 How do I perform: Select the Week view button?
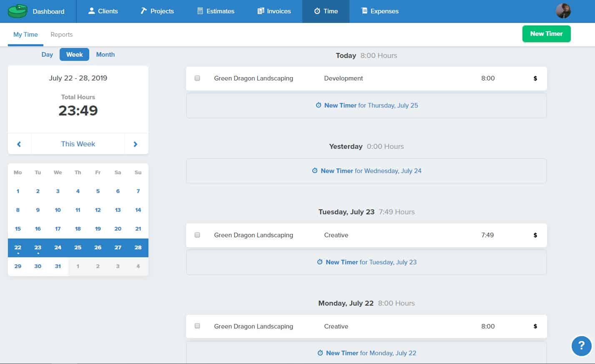coord(74,55)
